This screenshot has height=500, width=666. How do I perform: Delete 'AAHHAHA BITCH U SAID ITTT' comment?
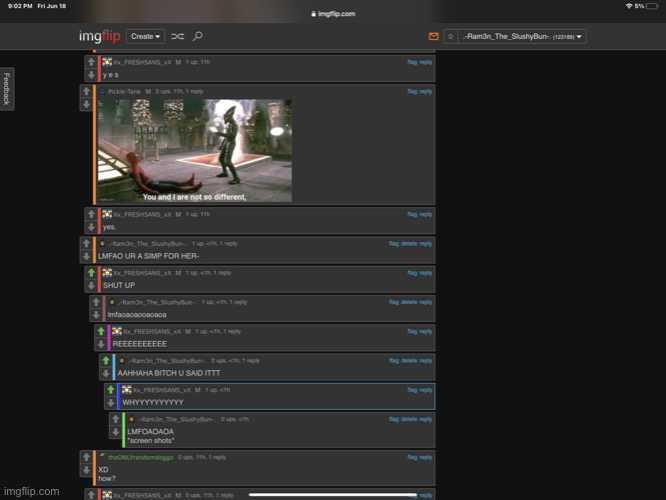(409, 361)
